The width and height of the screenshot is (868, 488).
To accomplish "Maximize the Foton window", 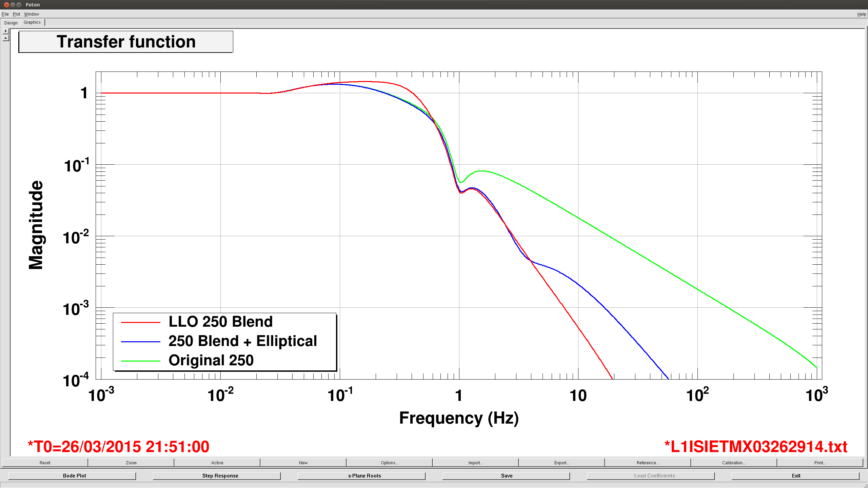I will coord(19,5).
